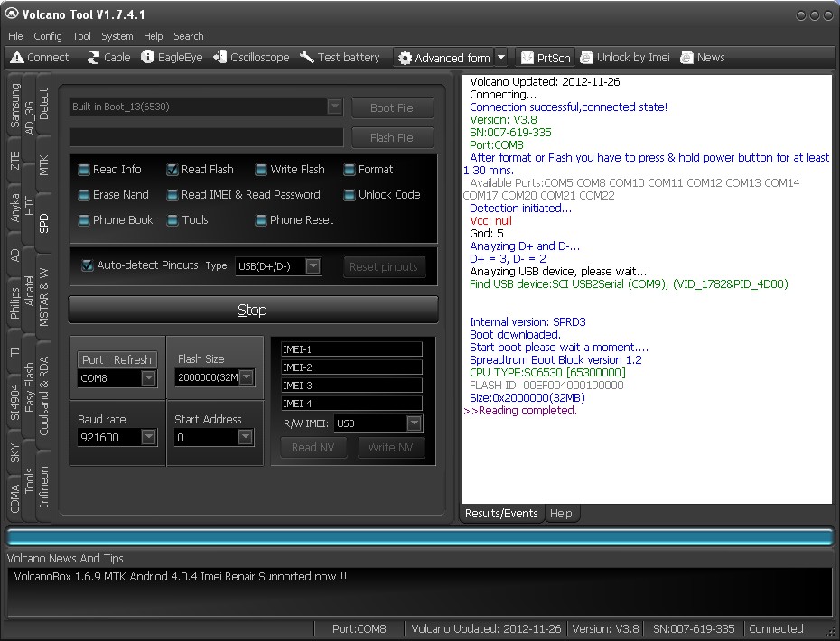Viewport: 840px width, 641px height.
Task: Switch to the MTK side tab
Action: coord(43,165)
